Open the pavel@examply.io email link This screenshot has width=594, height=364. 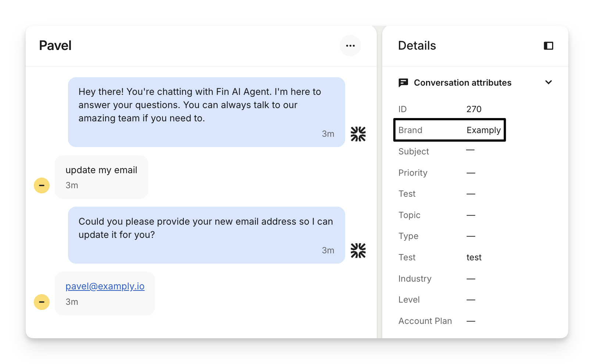tap(105, 286)
